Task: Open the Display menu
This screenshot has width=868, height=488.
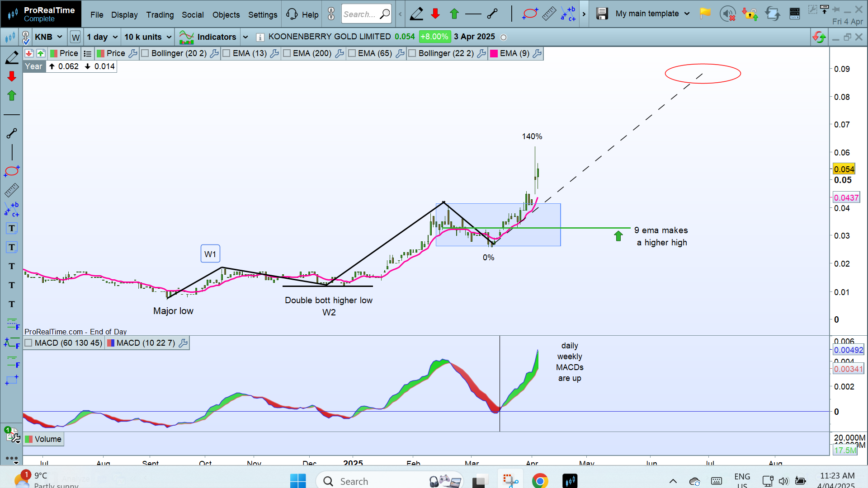Action: tap(124, 14)
